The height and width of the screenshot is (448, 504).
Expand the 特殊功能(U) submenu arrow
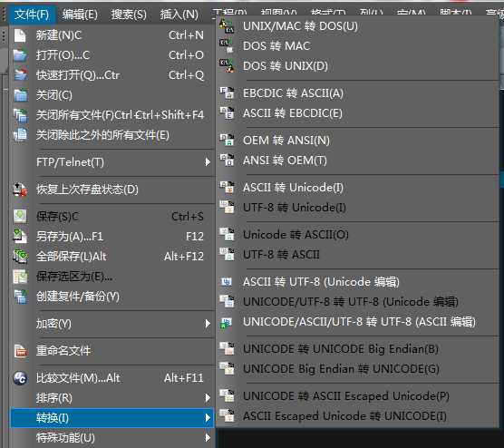[x=208, y=438]
